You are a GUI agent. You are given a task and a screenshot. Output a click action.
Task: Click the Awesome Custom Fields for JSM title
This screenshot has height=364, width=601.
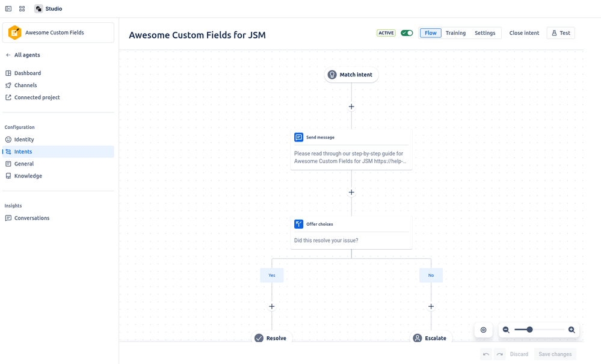(x=197, y=35)
